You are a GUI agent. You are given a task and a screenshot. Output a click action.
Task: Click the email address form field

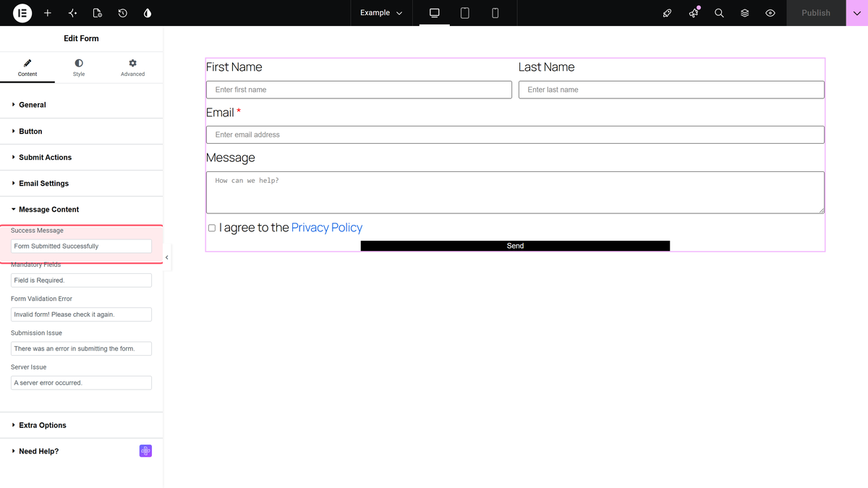515,134
